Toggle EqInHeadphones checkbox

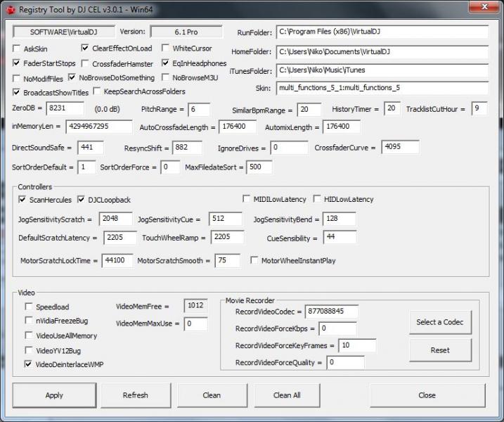(165, 63)
